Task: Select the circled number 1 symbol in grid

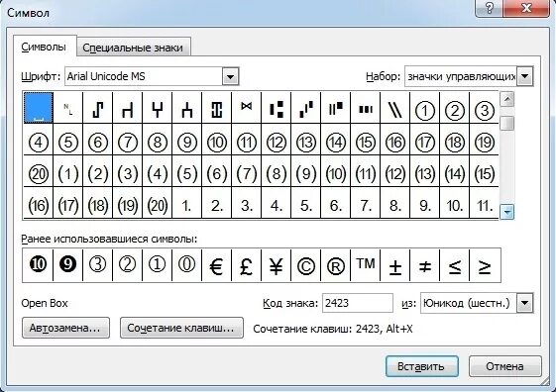Action: 424,108
